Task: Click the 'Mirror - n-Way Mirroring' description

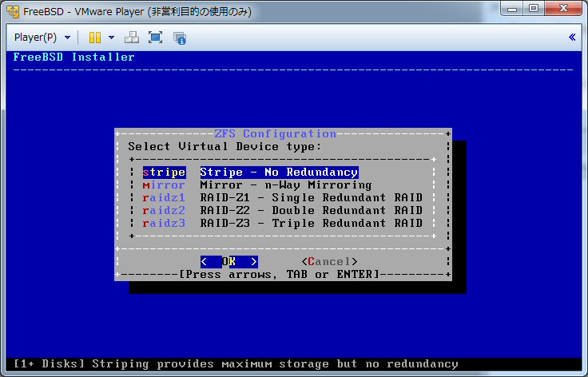Action: pyautogui.click(x=286, y=185)
